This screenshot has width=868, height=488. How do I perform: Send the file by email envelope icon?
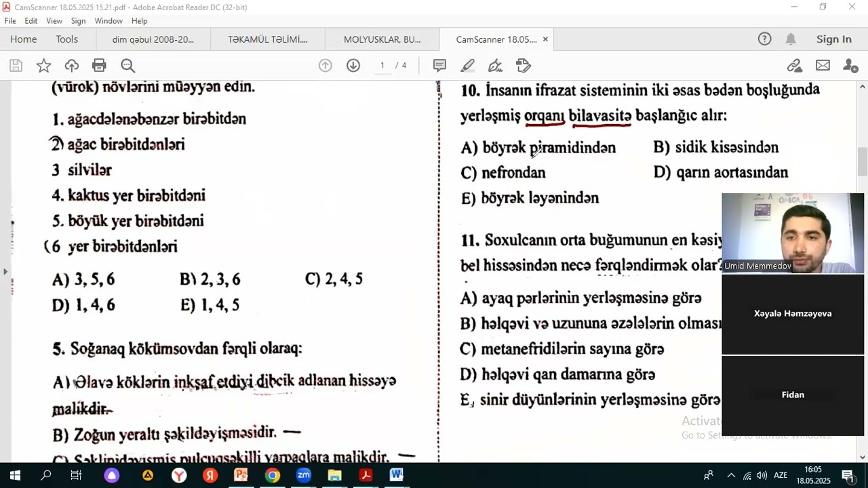pos(823,66)
